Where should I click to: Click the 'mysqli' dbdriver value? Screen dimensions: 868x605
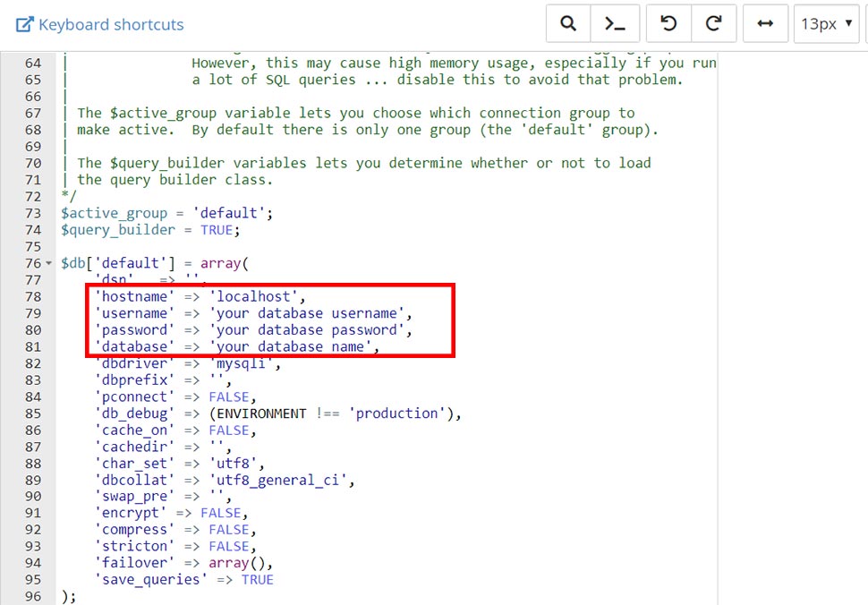(x=245, y=363)
